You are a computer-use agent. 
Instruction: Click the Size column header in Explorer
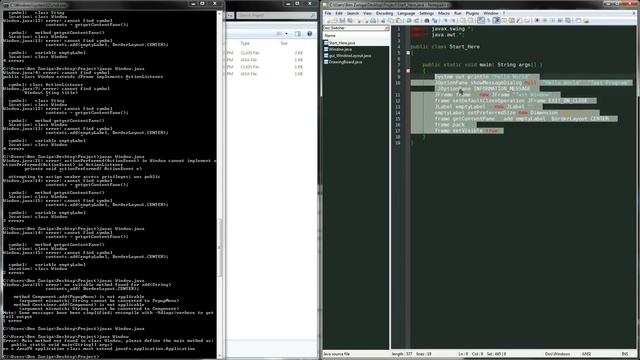pos(284,43)
